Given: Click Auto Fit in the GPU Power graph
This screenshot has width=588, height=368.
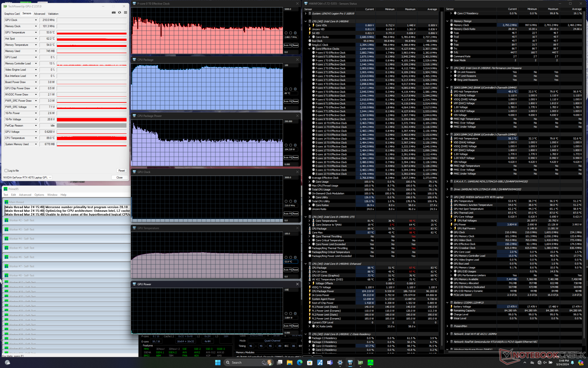Looking at the screenshot, I should point(288,326).
